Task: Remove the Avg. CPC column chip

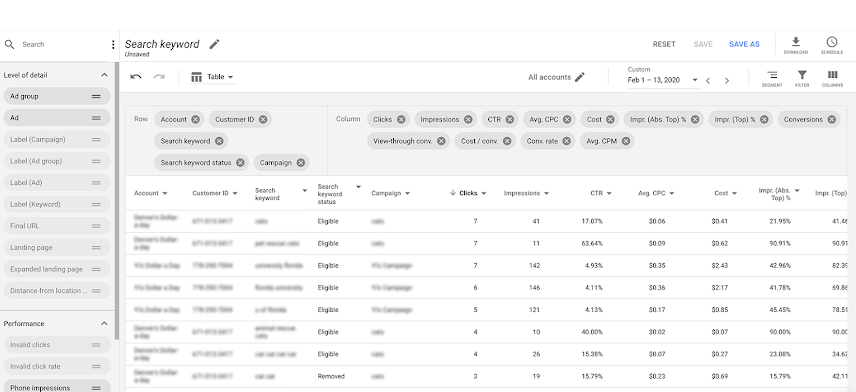Action: pyautogui.click(x=567, y=120)
